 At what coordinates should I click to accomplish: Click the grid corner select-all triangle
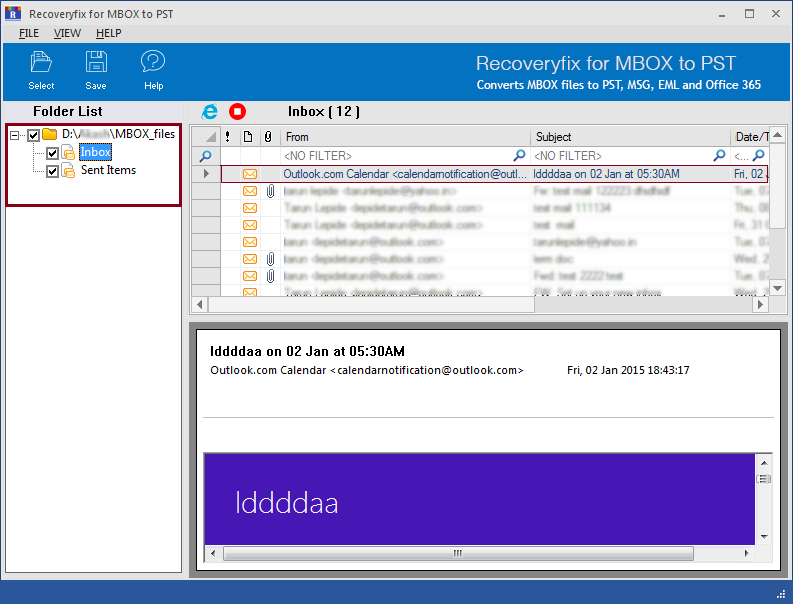point(210,137)
